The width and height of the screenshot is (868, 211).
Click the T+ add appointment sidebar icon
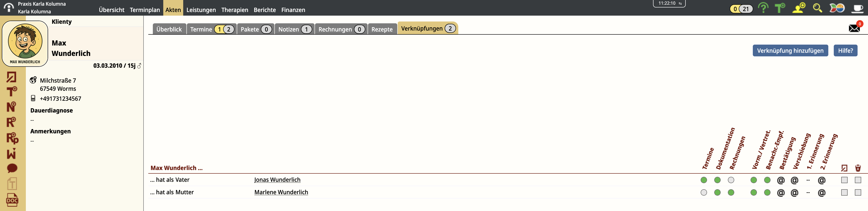12,91
